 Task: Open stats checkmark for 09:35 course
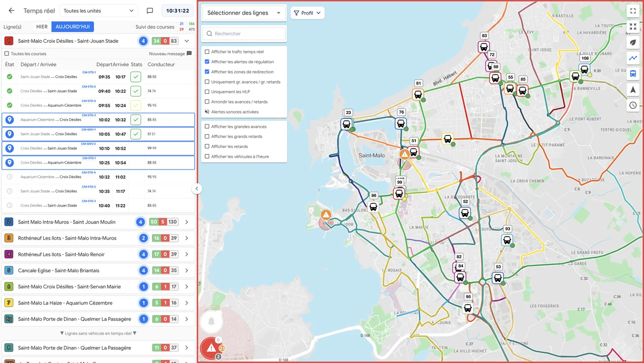point(136,77)
